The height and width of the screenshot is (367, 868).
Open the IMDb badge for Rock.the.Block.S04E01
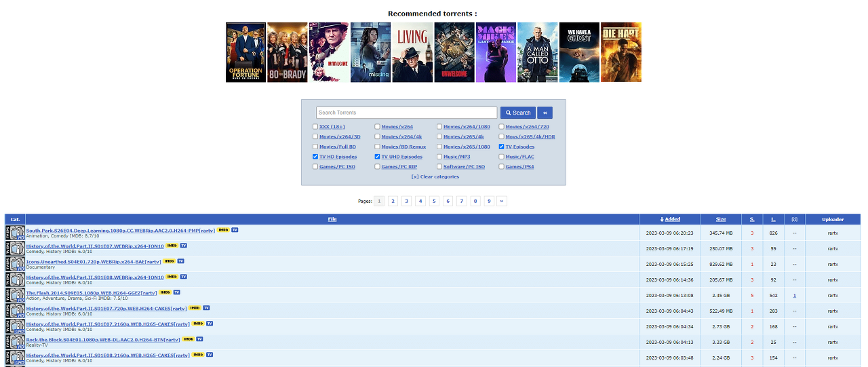click(x=188, y=339)
